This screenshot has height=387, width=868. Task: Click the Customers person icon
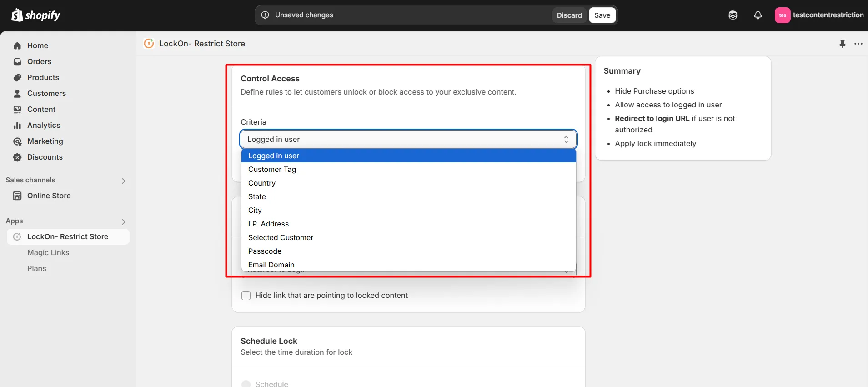[17, 93]
